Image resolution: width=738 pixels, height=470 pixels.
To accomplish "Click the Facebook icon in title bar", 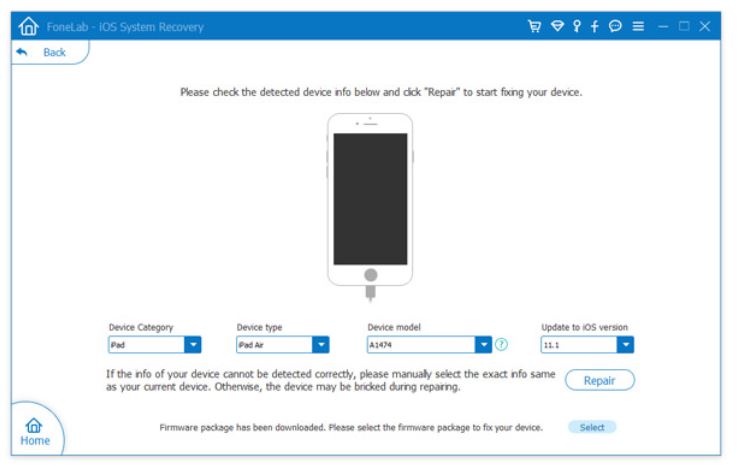I will [x=595, y=26].
